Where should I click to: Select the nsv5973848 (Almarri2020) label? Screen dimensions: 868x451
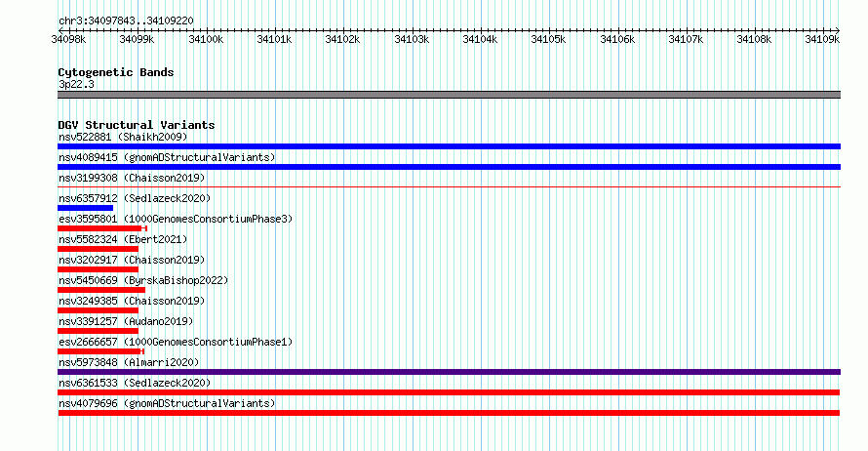pyautogui.click(x=129, y=362)
